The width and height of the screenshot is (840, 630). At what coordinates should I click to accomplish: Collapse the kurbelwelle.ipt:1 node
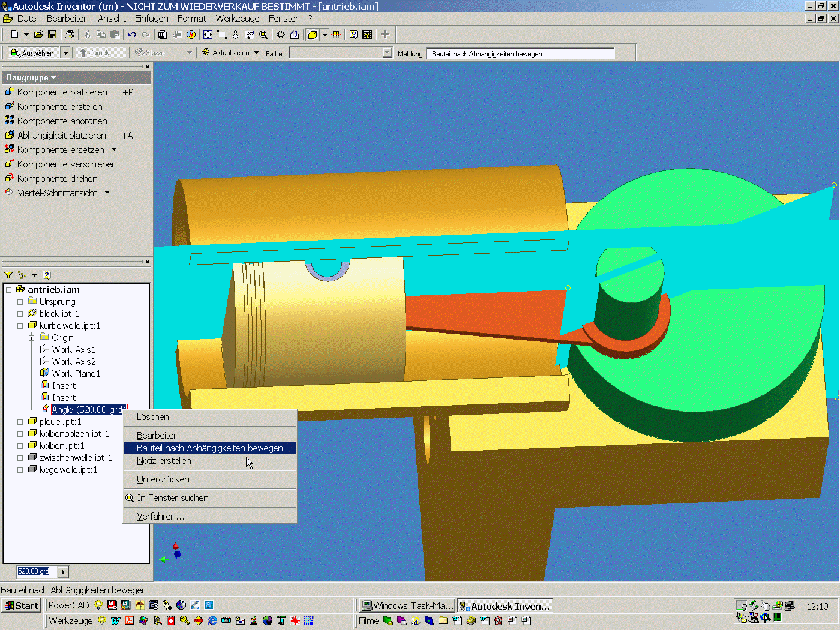pos(20,326)
